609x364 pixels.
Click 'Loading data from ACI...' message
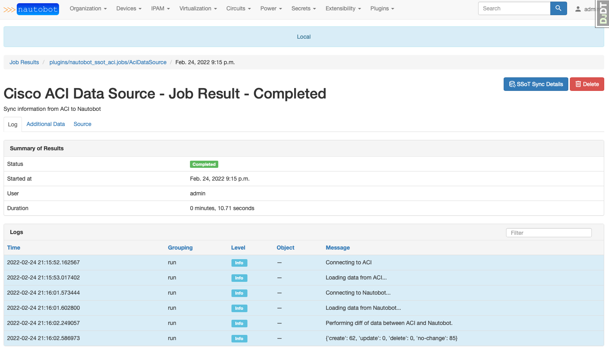coord(356,277)
